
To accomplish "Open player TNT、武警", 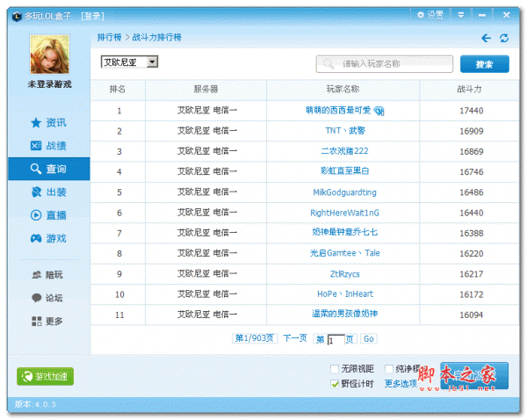I will [x=345, y=130].
